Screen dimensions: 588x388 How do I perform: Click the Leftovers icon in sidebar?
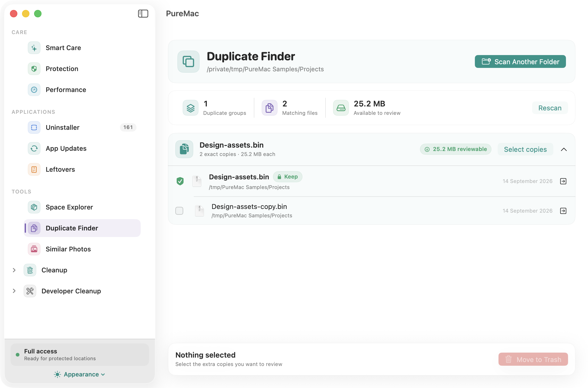click(x=34, y=169)
